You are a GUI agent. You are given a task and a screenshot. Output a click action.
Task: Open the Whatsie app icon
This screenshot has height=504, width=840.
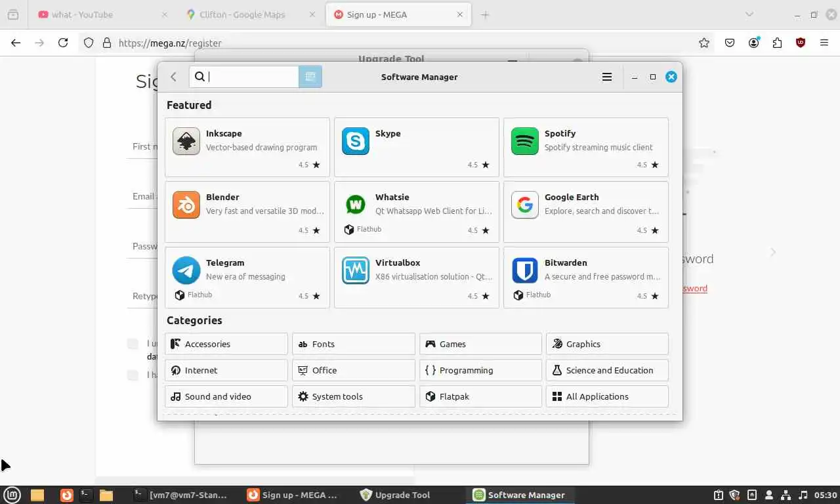pos(356,205)
